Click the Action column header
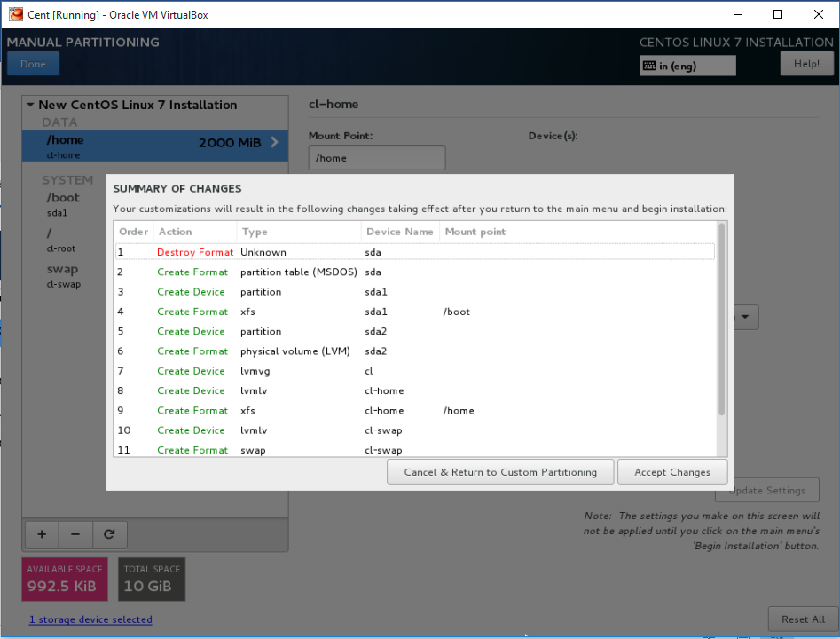This screenshot has width=840, height=639. (x=195, y=232)
